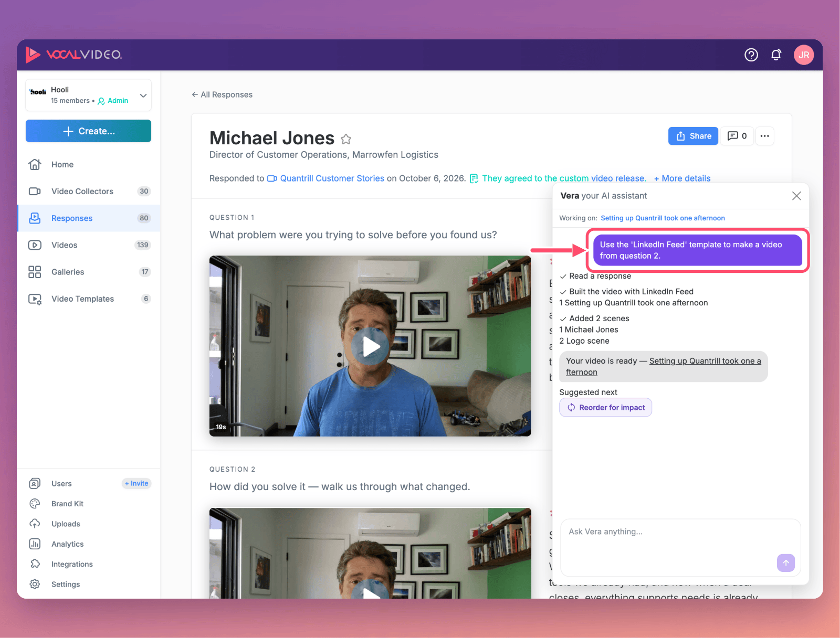Click the Reorder for impact suggestion
This screenshot has width=840, height=638.
(606, 408)
